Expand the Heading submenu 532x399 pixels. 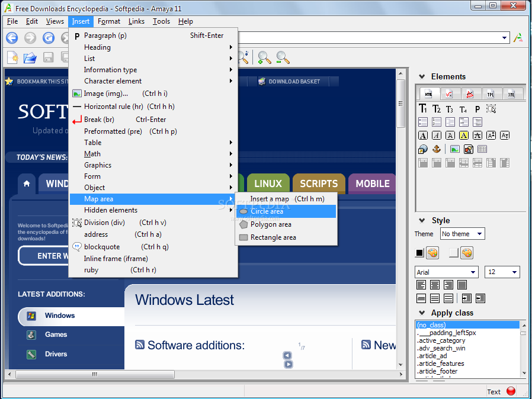pyautogui.click(x=153, y=47)
